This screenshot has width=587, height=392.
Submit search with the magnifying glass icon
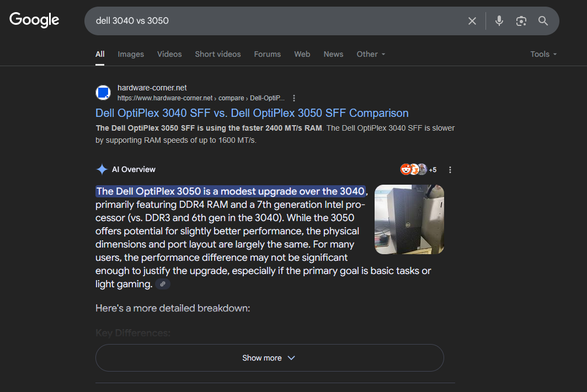[543, 21]
